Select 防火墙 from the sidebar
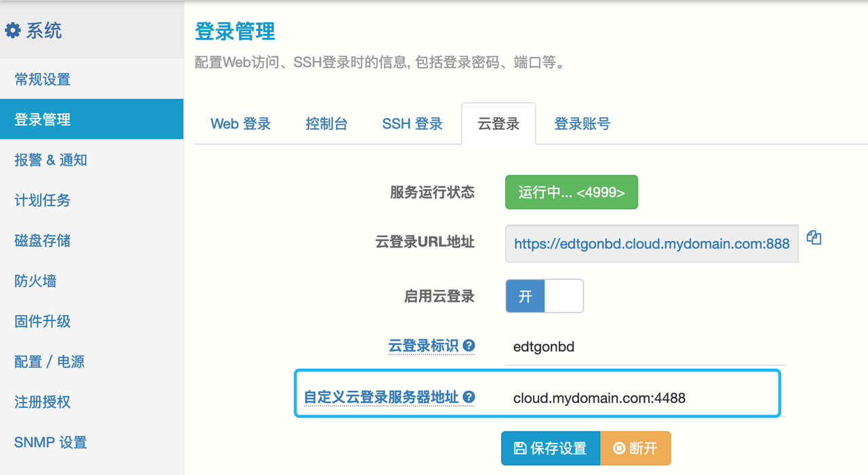Viewport: 868px width, 475px height. [35, 281]
